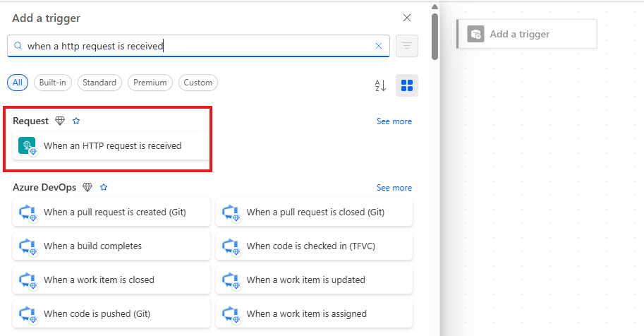Click Azure DevOps icon on work item updated card

[230, 280]
